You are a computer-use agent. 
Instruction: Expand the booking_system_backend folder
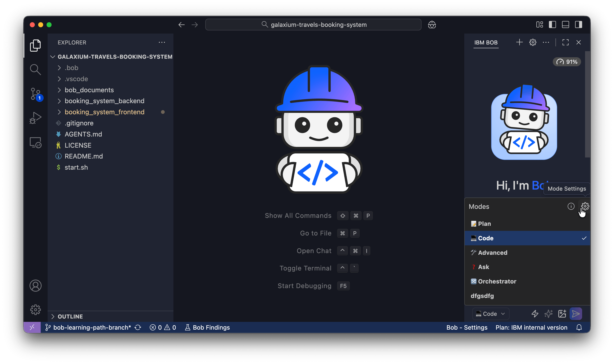pos(104,101)
